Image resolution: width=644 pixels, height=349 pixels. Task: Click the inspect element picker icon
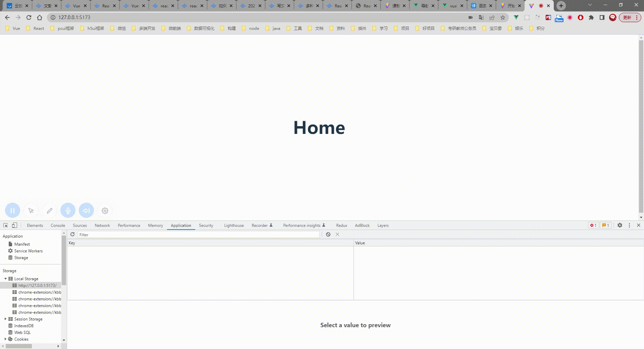(x=5, y=225)
